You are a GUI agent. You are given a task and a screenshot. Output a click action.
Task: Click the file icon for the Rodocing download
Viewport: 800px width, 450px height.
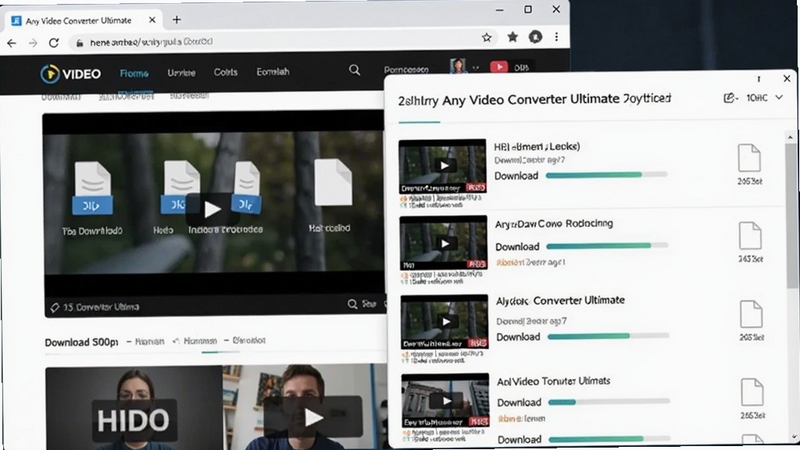point(750,236)
